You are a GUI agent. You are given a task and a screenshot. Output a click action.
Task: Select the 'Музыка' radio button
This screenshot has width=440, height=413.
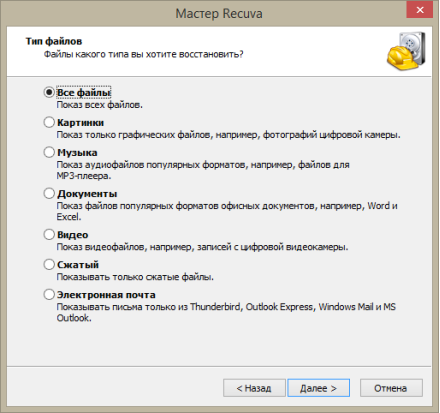point(49,152)
